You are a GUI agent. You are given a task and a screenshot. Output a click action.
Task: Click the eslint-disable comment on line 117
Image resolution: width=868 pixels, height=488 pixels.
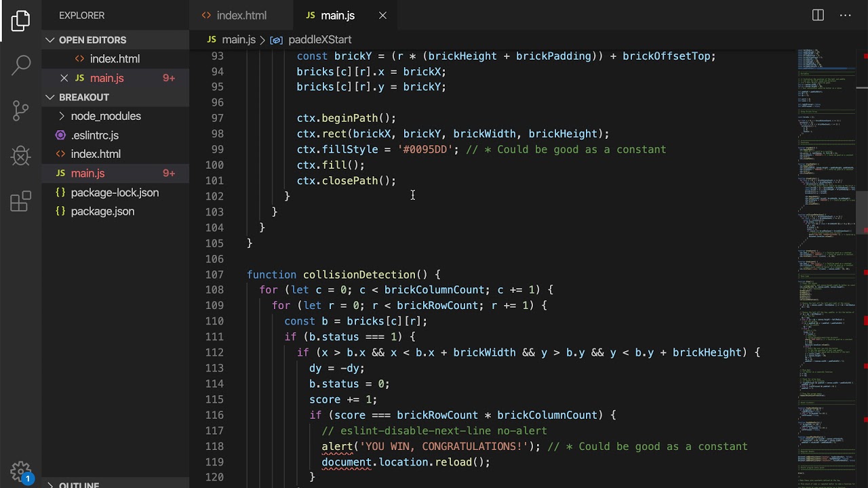434,431
